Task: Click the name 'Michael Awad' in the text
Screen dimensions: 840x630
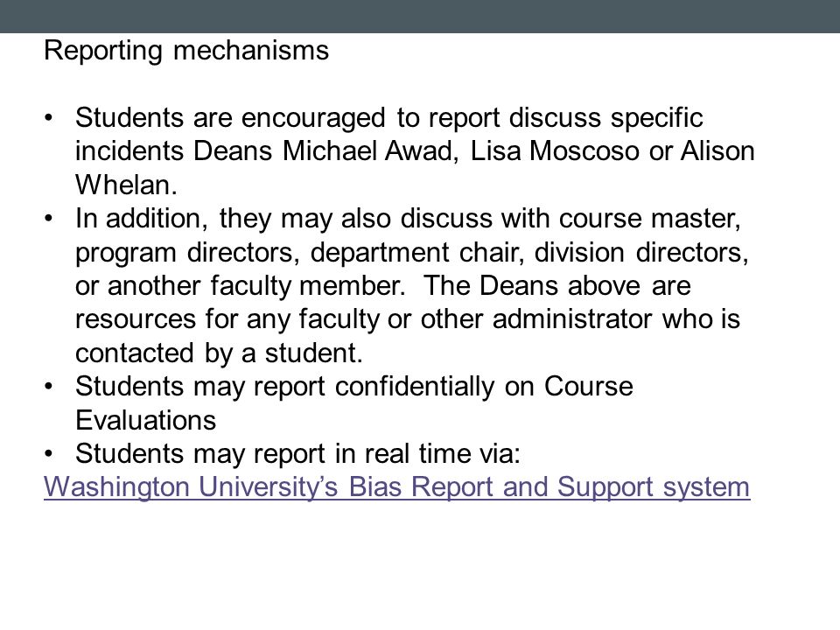Action: click(369, 151)
